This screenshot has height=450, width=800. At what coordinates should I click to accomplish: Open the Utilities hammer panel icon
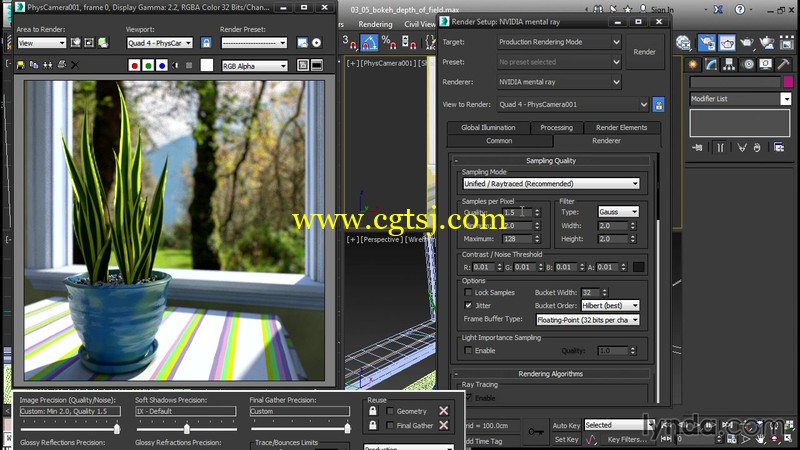784,64
